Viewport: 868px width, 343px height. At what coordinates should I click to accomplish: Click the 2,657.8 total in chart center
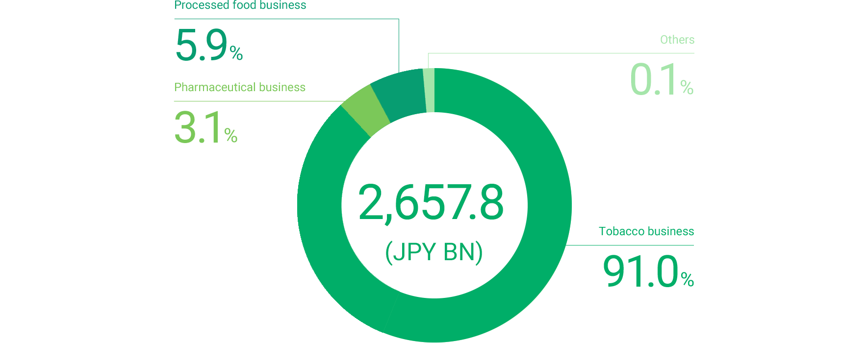[x=431, y=202]
